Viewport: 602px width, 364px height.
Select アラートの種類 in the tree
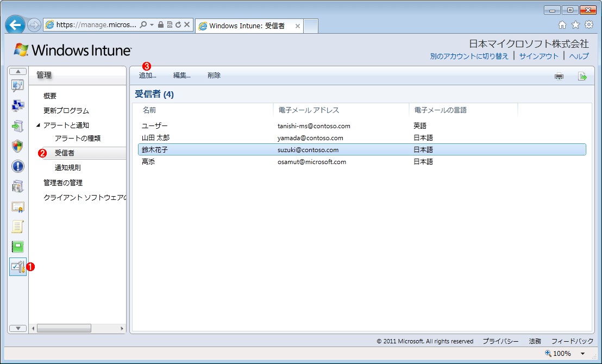tap(78, 138)
